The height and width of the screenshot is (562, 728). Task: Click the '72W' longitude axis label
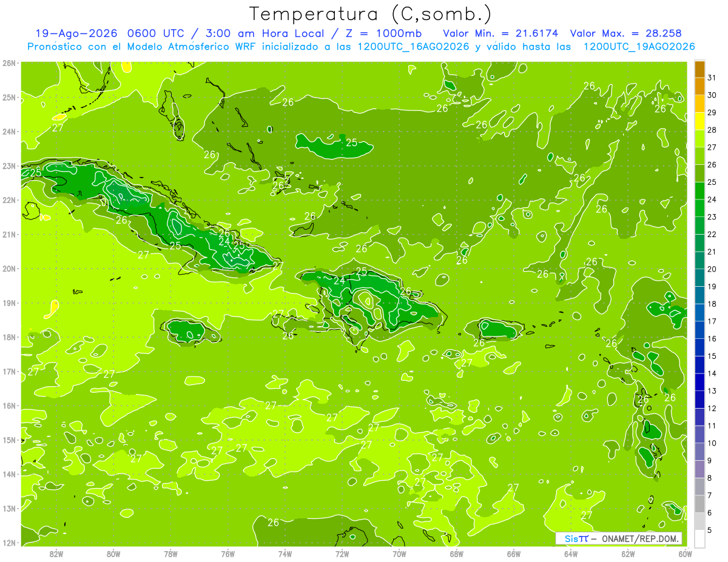coord(342,554)
